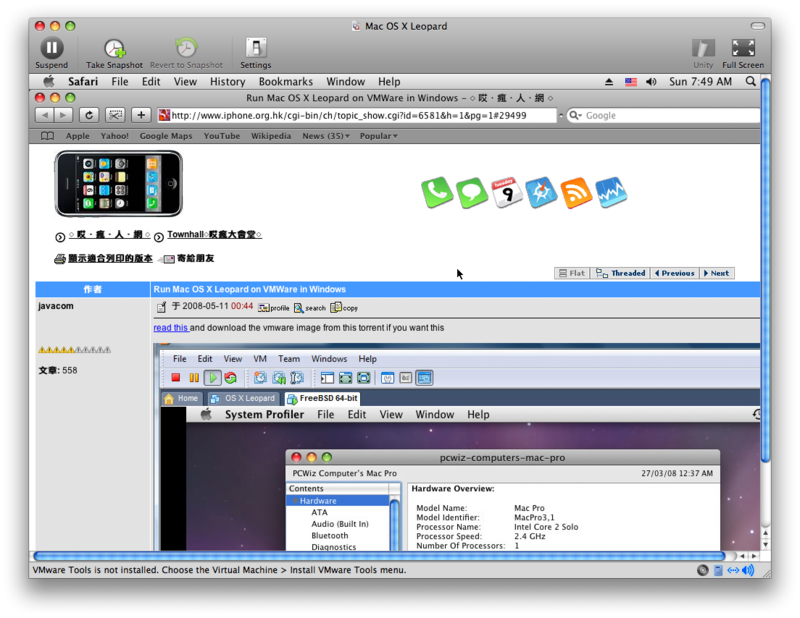Click the Safari compass icon

coord(541,192)
